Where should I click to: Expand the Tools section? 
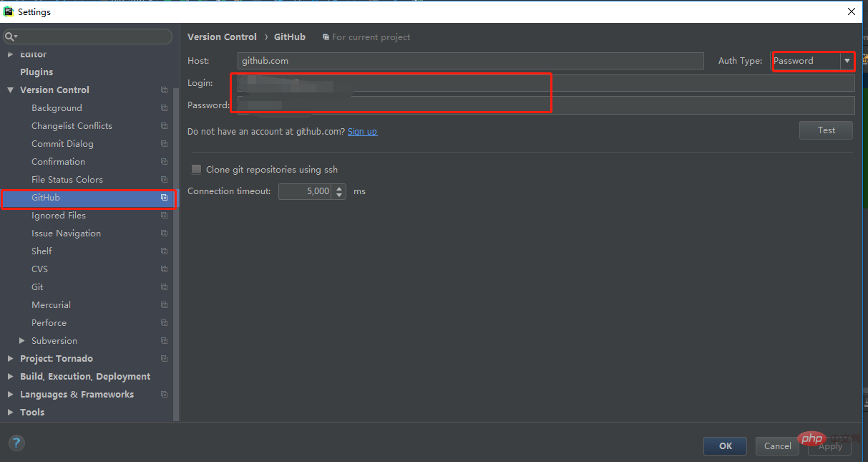pyautogui.click(x=10, y=413)
